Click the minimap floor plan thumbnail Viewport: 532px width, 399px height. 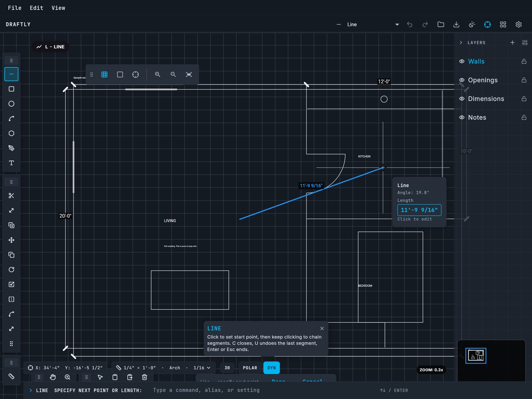point(476,356)
